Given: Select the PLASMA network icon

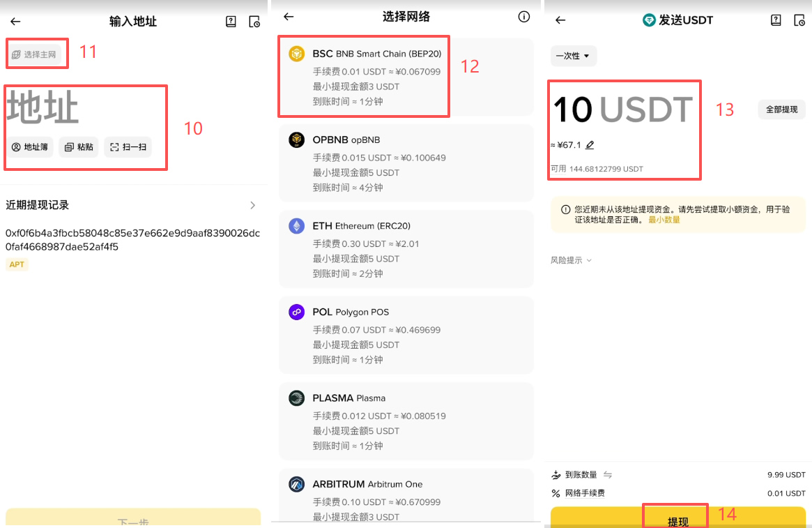Looking at the screenshot, I should coord(297,398).
